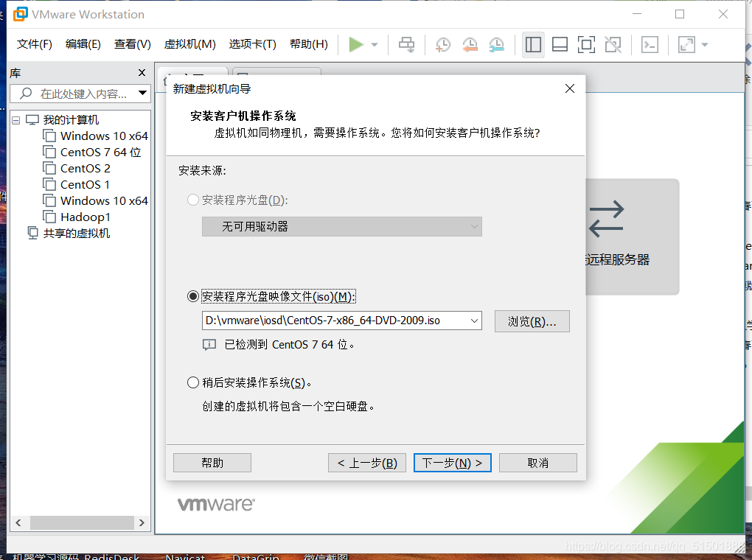Open the 查看(V) menu
Viewport: 752px width, 560px height.
pyautogui.click(x=133, y=44)
